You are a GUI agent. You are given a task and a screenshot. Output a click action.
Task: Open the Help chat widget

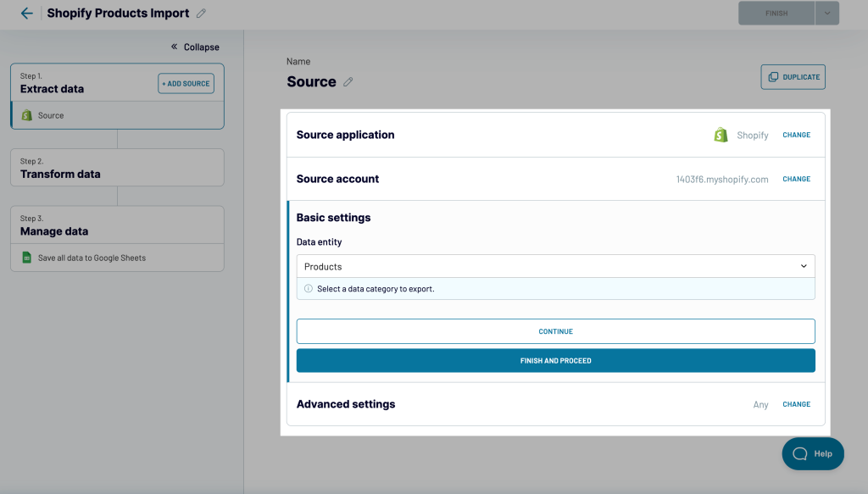point(813,453)
